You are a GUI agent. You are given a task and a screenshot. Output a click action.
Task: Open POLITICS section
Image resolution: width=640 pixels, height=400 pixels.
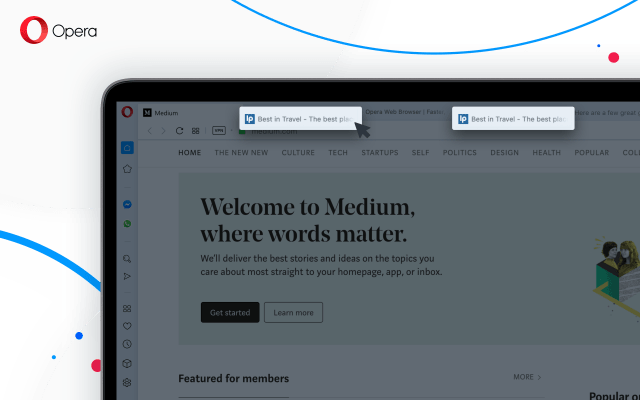click(x=460, y=153)
